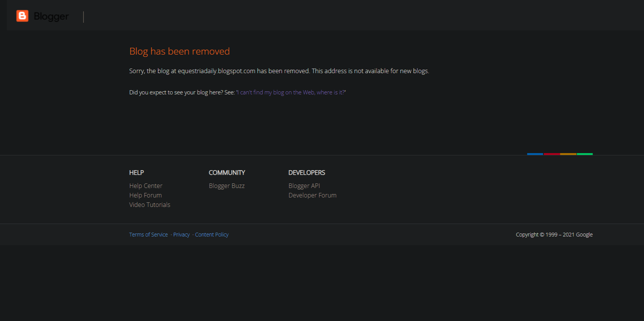The image size is (644, 321).
Task: Open the Blogger API link
Action: 304,186
